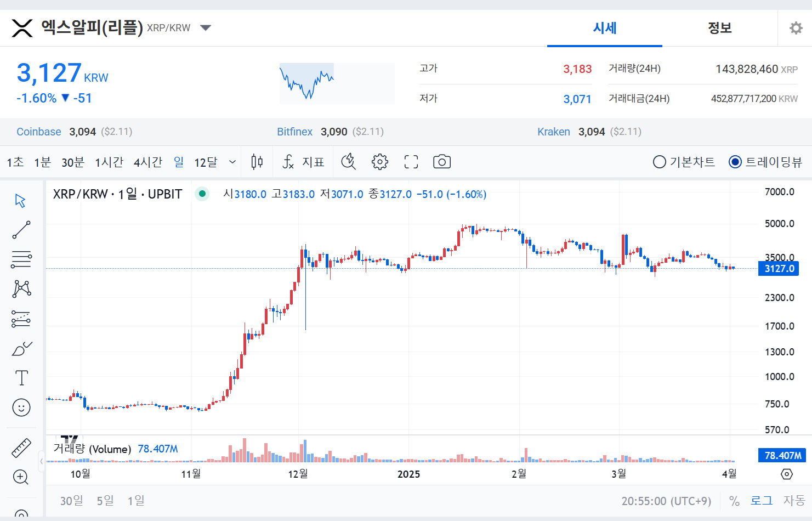Click the 143,828,460 XRP volume value

point(757,69)
